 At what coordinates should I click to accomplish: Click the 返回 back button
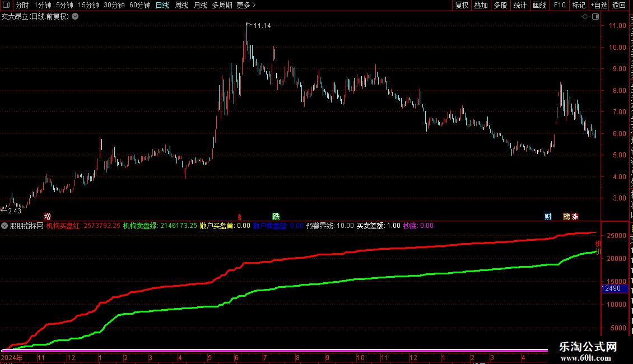point(618,5)
